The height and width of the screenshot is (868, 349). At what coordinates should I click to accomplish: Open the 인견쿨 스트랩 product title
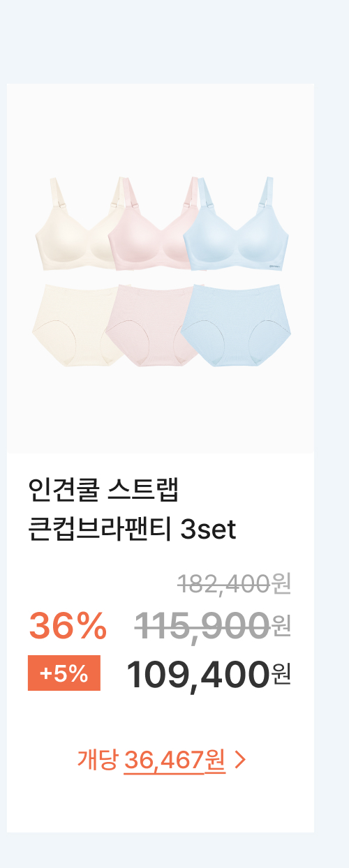(x=104, y=491)
